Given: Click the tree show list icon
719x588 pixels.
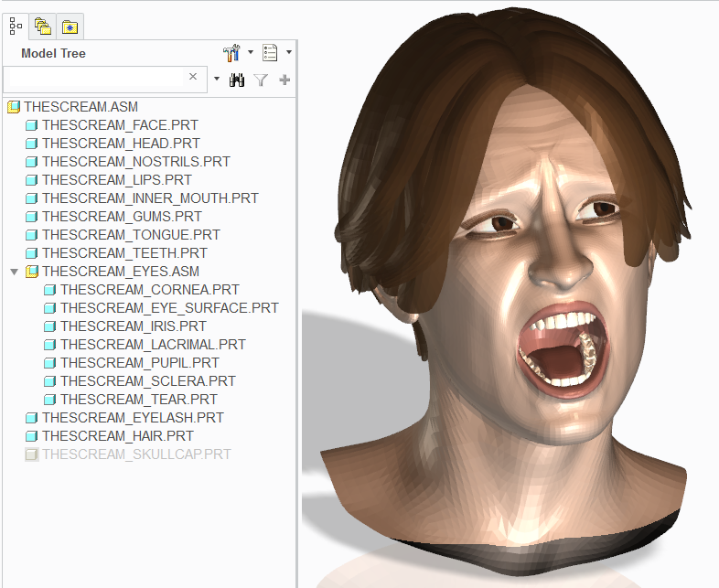Looking at the screenshot, I should 270,53.
